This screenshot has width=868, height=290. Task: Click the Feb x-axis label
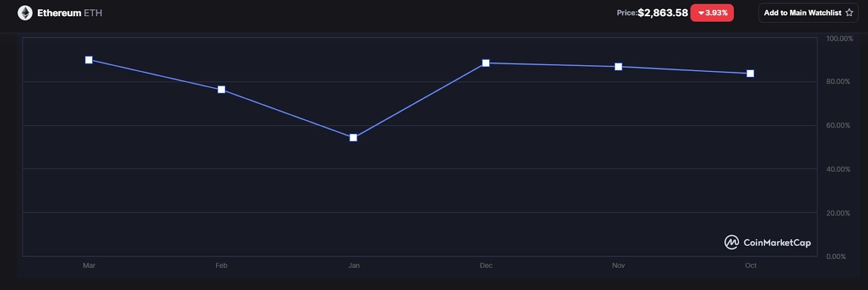[221, 266]
